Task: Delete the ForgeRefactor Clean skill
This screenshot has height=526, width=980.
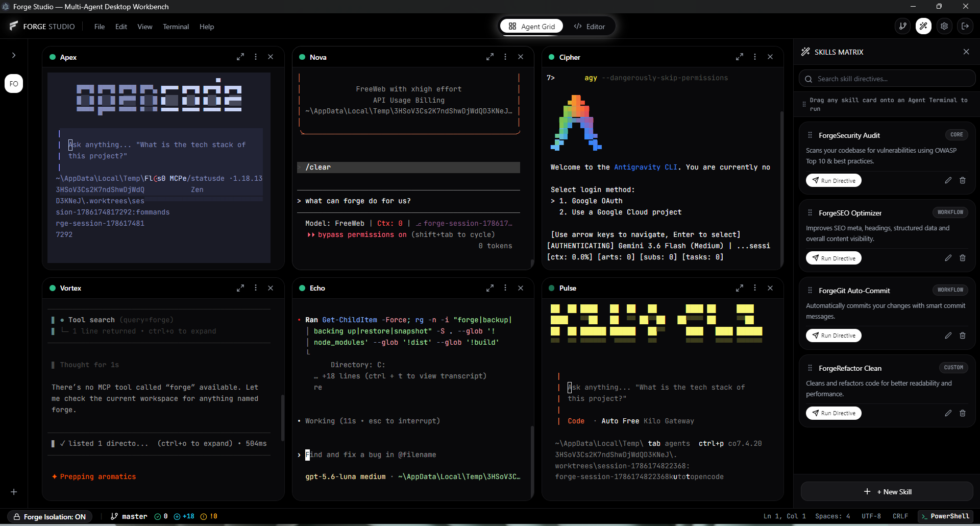Action: [x=963, y=413]
